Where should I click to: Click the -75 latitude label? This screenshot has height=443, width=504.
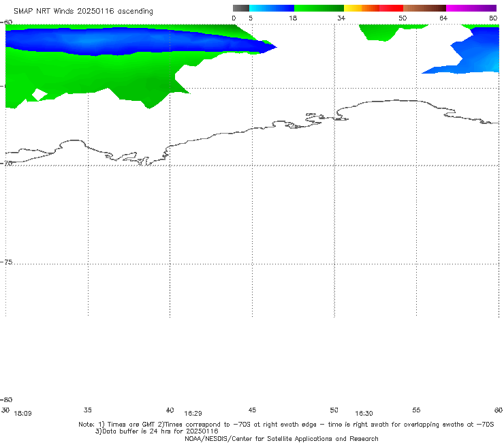pyautogui.click(x=6, y=262)
